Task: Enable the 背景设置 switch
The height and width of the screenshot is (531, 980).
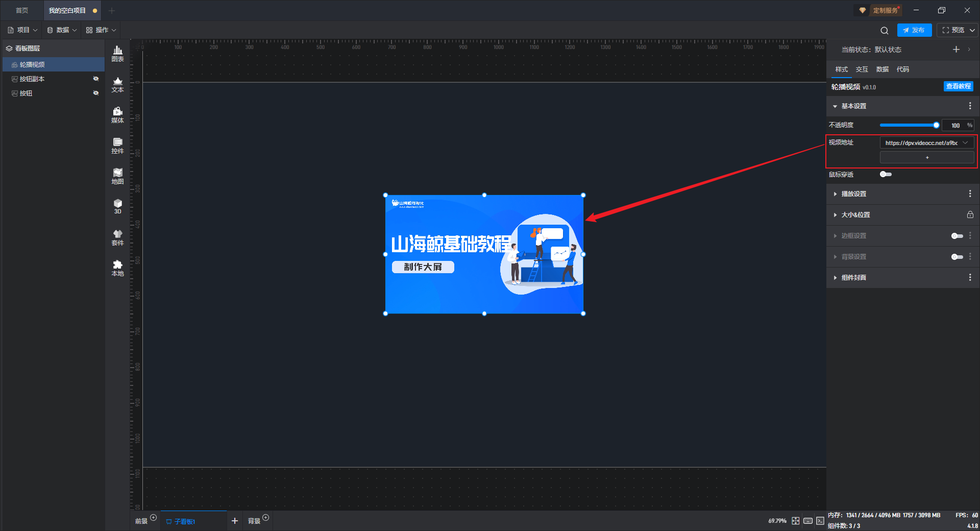Action: click(957, 257)
